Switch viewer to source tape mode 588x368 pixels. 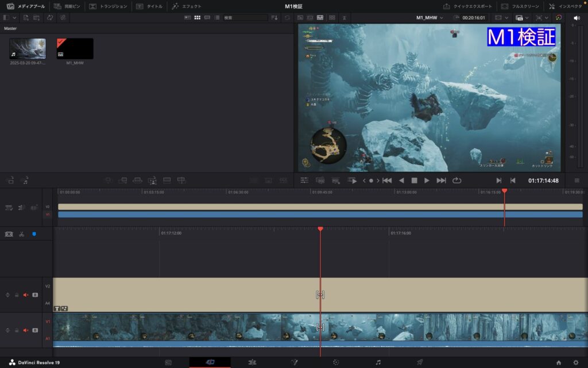310,18
